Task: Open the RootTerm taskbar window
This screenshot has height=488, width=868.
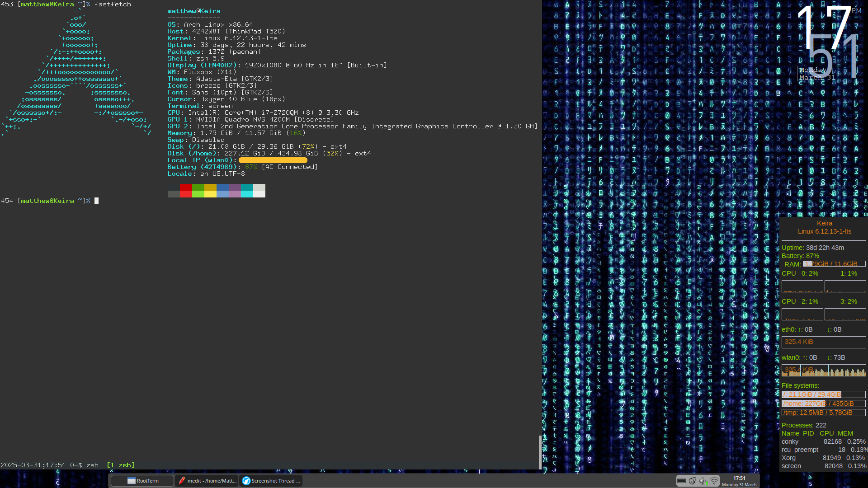Action: pos(142,481)
